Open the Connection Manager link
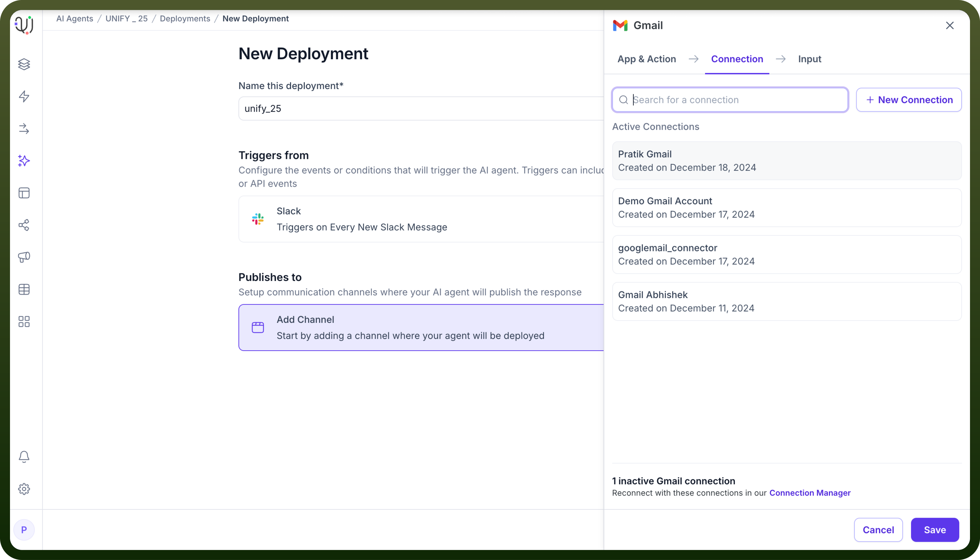 pos(809,493)
